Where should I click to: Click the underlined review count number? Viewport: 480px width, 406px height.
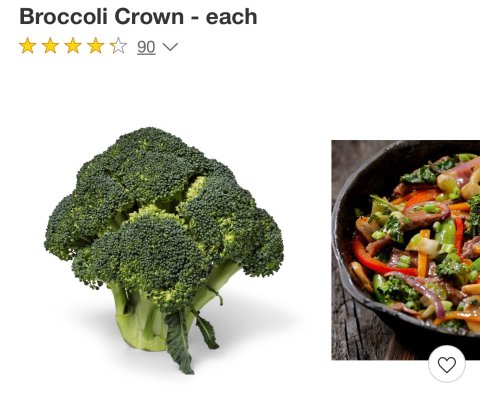click(146, 47)
